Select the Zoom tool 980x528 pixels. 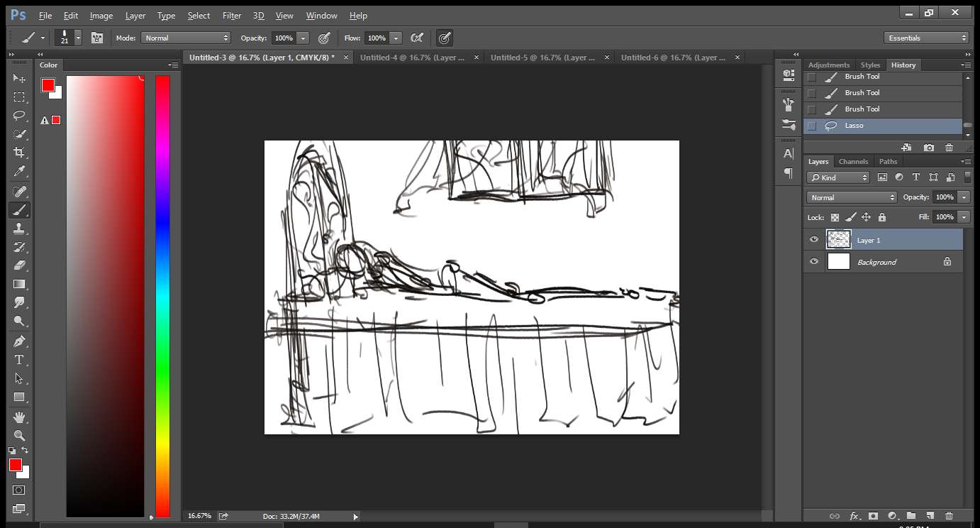point(19,435)
